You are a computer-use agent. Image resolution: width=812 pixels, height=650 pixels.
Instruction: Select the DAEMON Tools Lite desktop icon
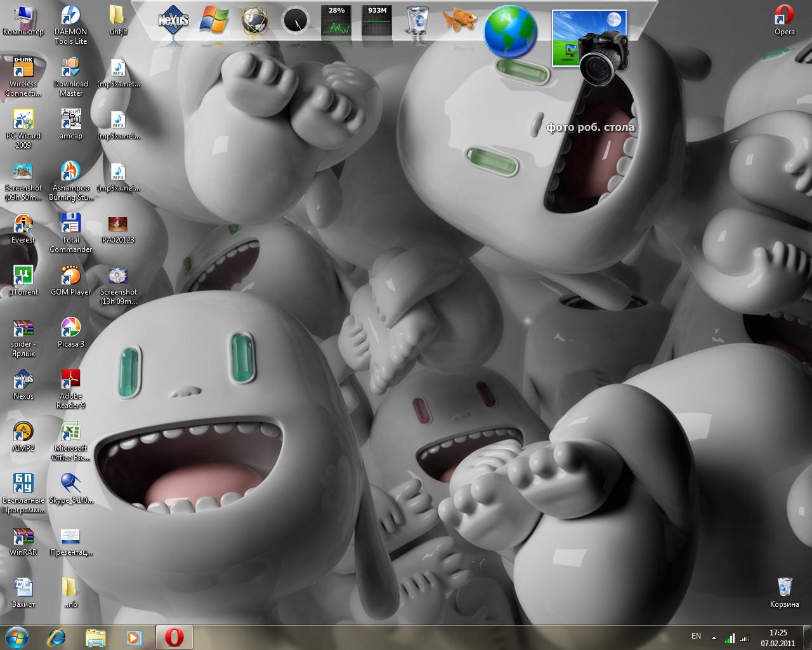coord(70,16)
